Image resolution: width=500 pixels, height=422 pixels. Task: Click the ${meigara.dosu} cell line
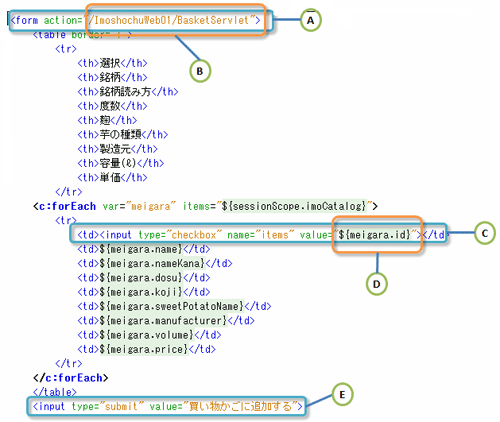[144, 278]
